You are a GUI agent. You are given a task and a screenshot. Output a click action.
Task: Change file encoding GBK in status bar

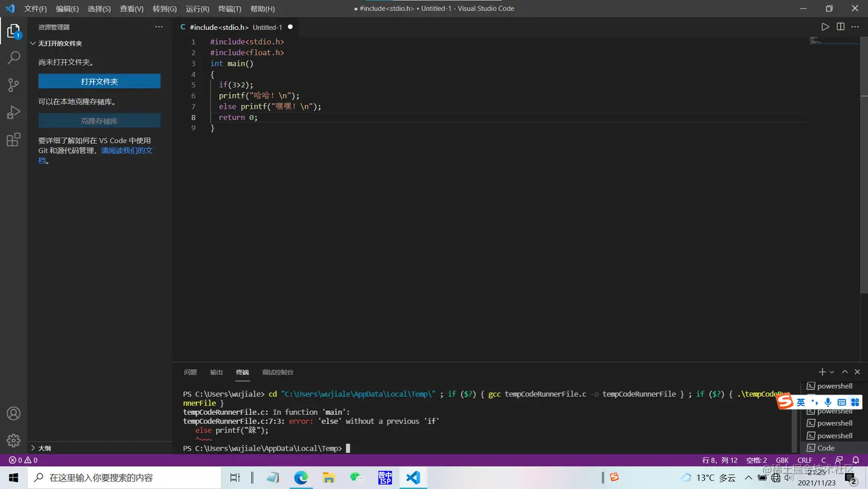point(782,460)
